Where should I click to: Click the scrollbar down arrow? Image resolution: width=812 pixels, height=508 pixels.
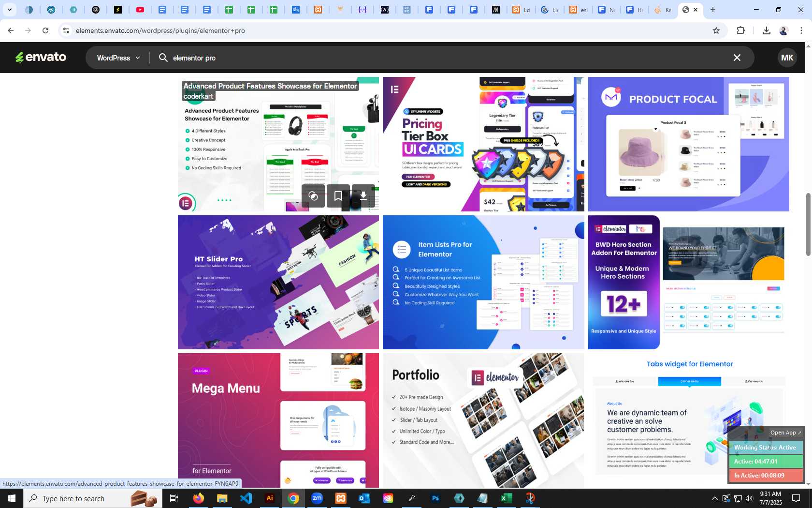coord(808,483)
